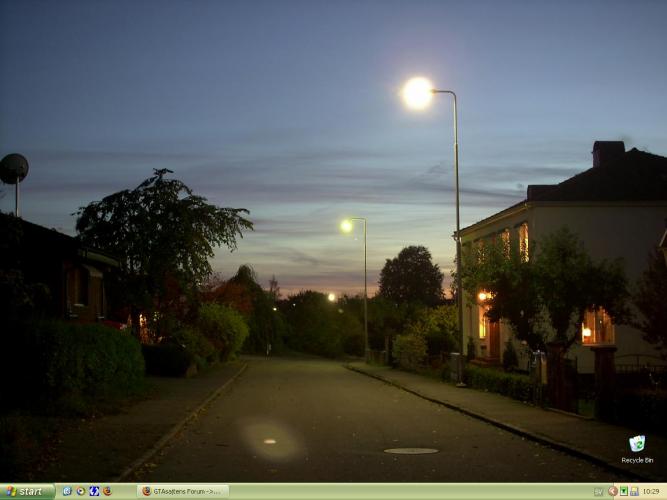Screen dimensions: 667x500
Task: Select the Recycle Bin text label
Action: click(637, 460)
